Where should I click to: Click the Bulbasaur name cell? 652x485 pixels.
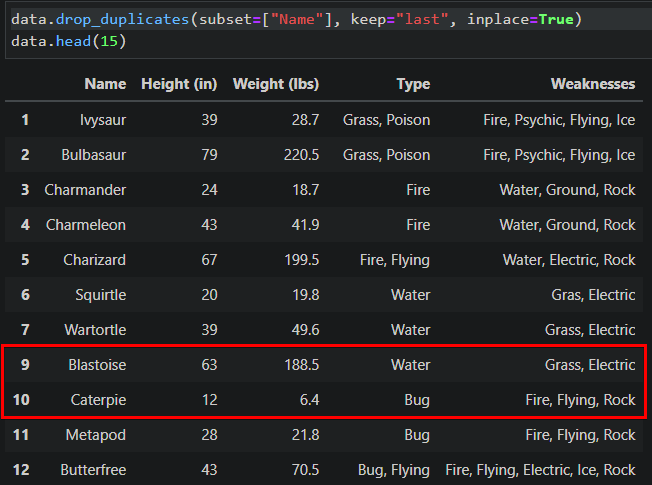(x=94, y=155)
